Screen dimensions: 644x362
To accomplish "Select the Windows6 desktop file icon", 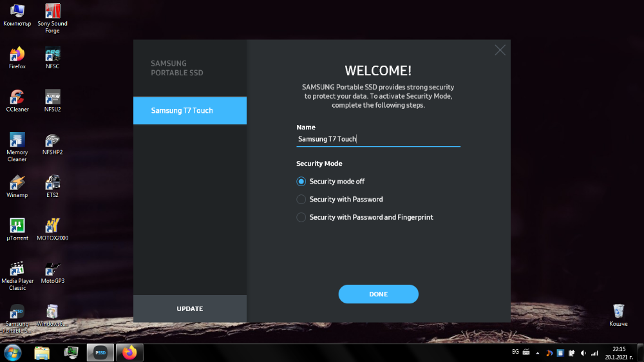I will tap(52, 316).
